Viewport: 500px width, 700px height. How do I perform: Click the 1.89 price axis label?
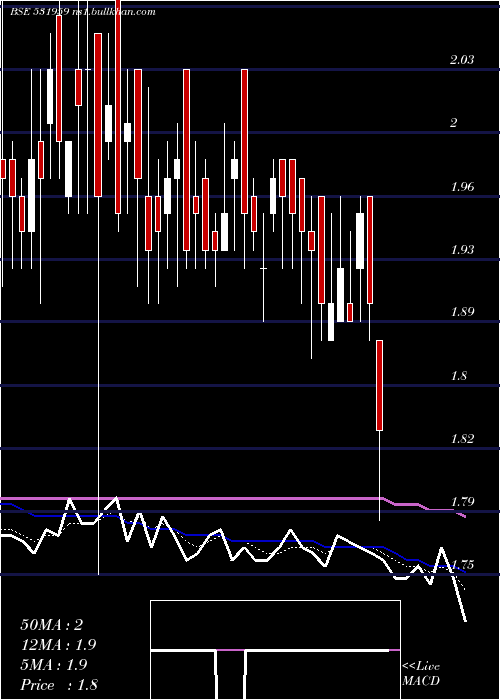[462, 312]
